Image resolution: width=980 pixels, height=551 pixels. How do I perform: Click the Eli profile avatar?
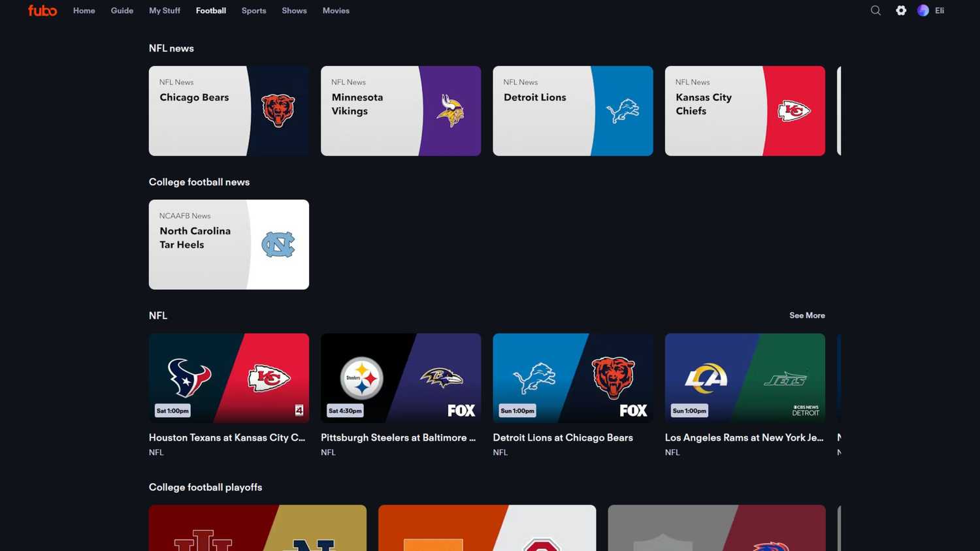tap(923, 10)
